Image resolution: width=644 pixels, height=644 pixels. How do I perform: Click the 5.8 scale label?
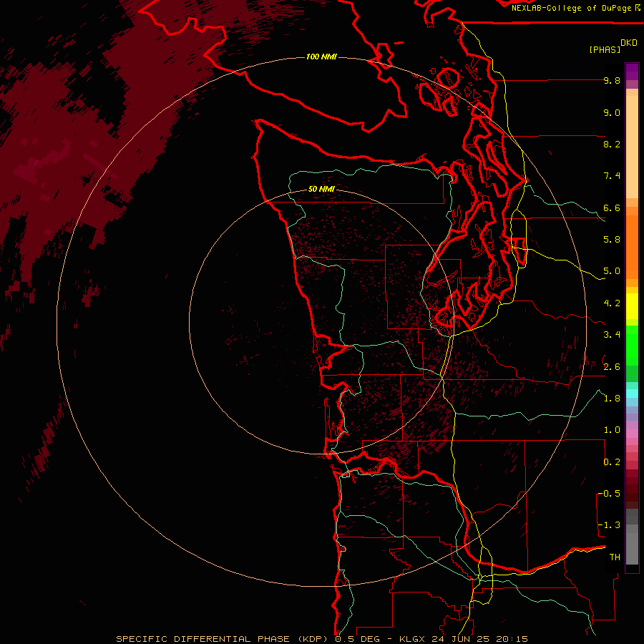[612, 240]
